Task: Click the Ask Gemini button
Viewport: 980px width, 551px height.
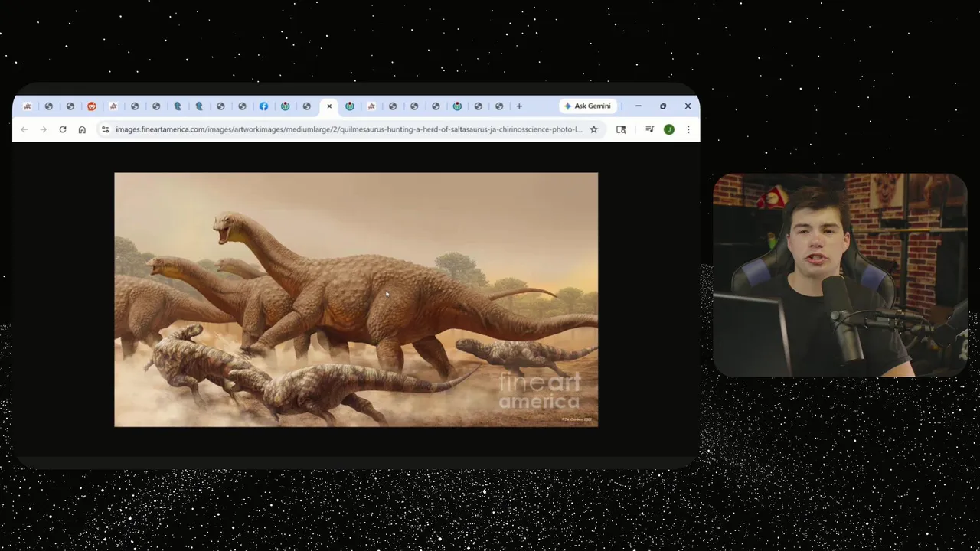Action: [x=587, y=106]
